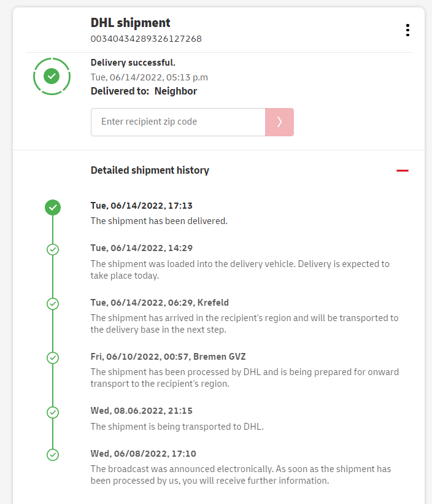Click the checkmark marker for the 21:15 transport event
The width and height of the screenshot is (432, 504).
coord(53,412)
